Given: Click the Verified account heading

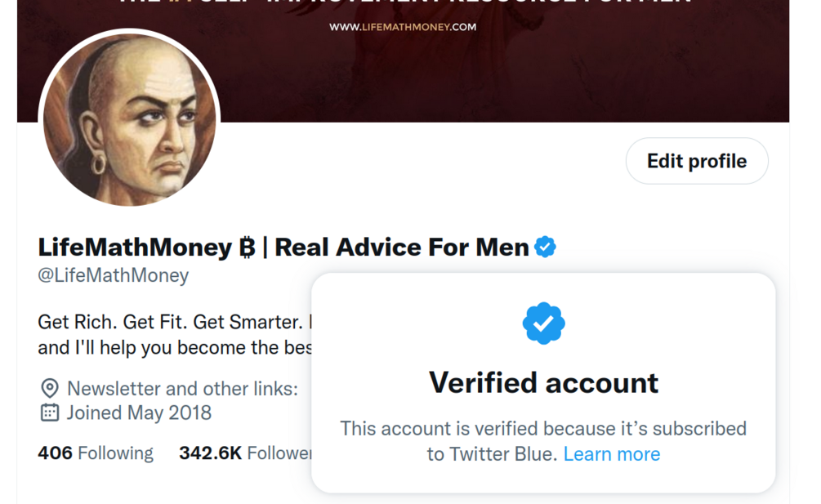Looking at the screenshot, I should point(543,383).
